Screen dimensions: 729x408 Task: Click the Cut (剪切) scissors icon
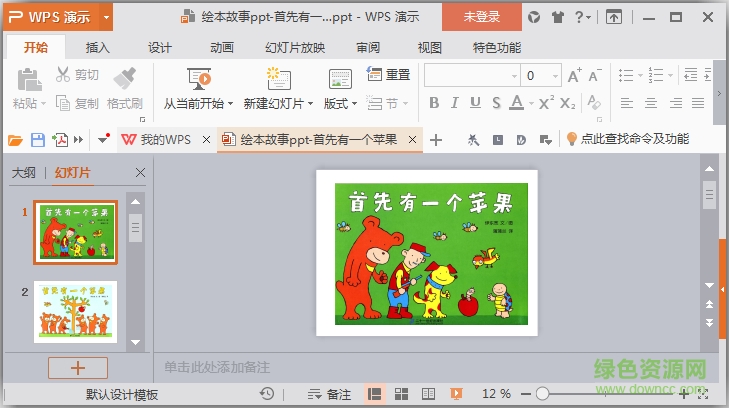point(63,74)
